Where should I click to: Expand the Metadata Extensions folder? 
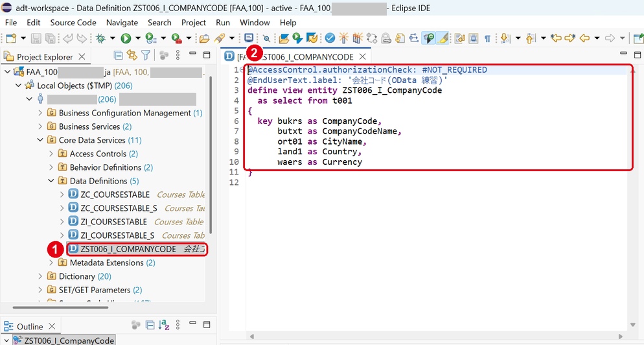(51, 263)
